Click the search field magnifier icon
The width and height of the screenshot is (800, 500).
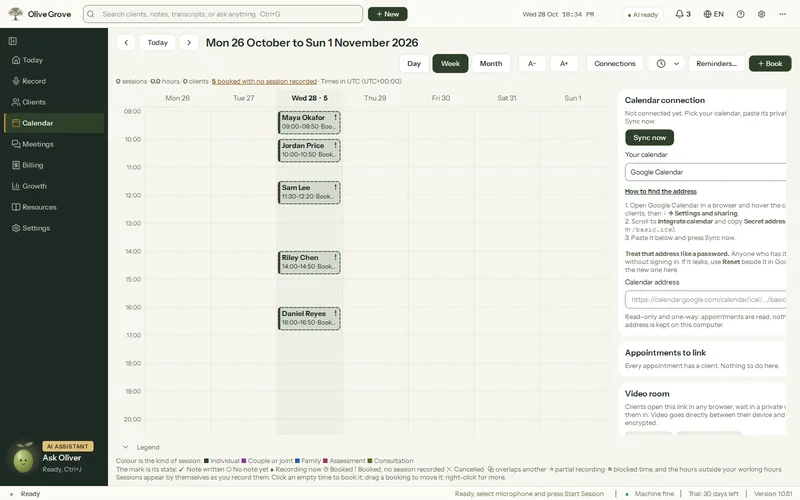pyautogui.click(x=91, y=14)
